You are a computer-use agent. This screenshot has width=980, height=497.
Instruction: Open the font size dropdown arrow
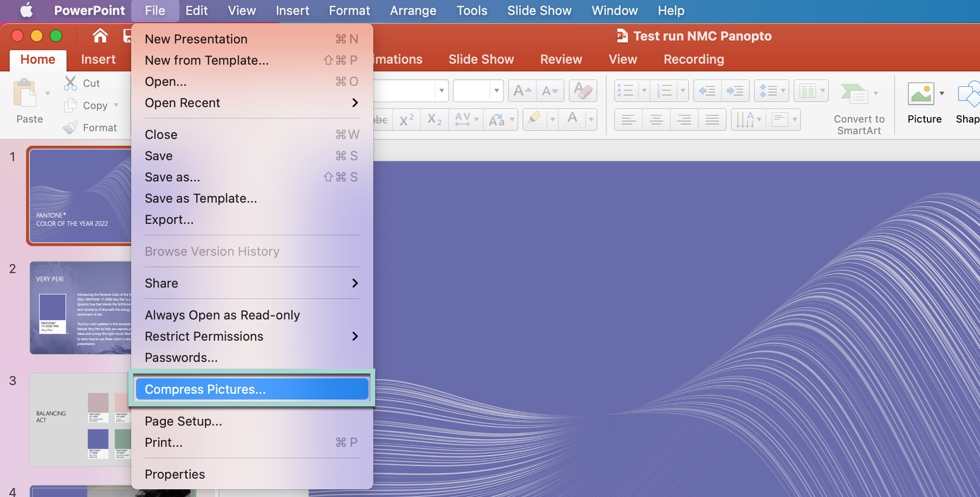point(496,91)
